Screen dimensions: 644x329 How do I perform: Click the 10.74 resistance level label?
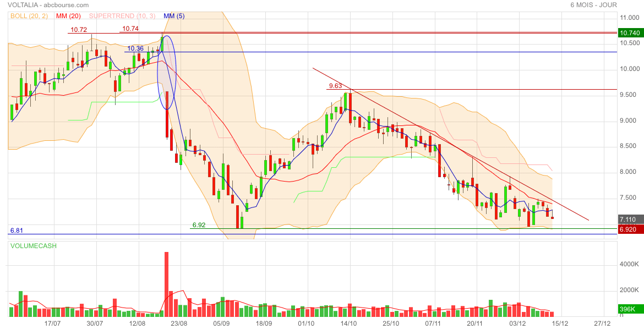[130, 29]
